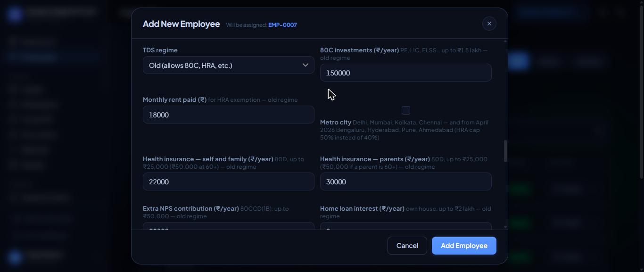
Task: Click the Add New Employee heading
Action: [182, 24]
